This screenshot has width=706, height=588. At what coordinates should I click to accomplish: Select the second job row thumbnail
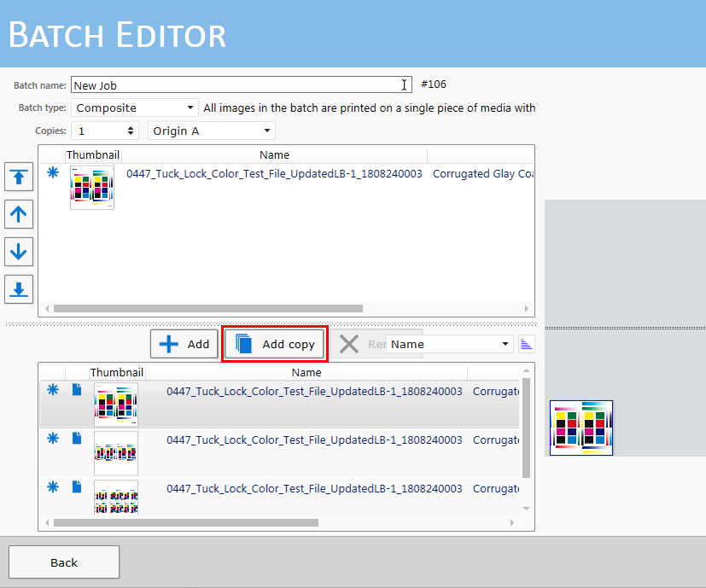tap(115, 452)
